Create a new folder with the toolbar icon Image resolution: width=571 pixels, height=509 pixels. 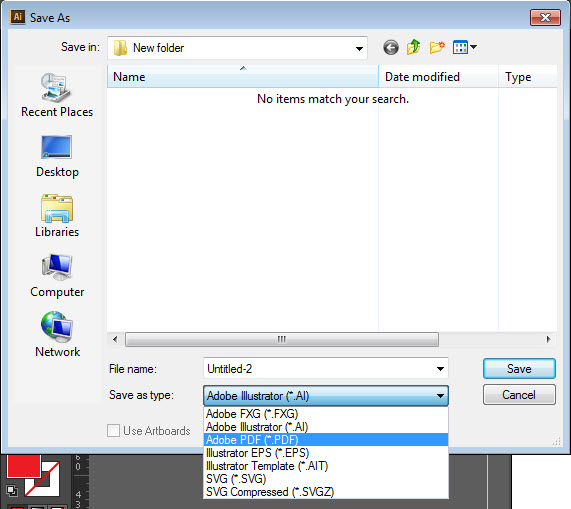(x=437, y=47)
